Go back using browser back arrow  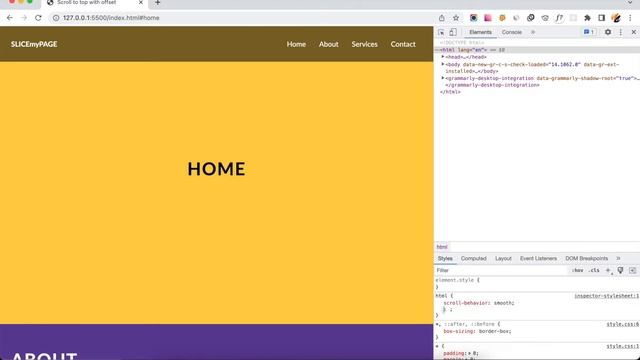pyautogui.click(x=10, y=18)
